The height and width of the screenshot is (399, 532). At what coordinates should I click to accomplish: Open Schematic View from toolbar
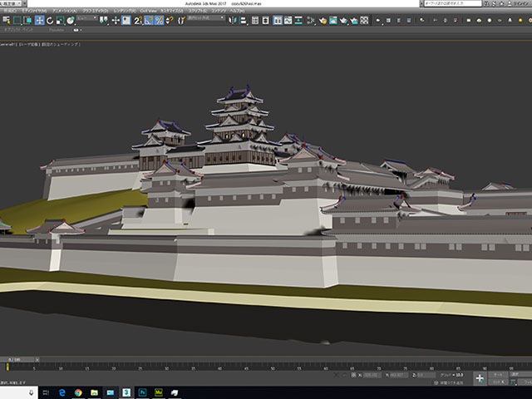[300, 20]
